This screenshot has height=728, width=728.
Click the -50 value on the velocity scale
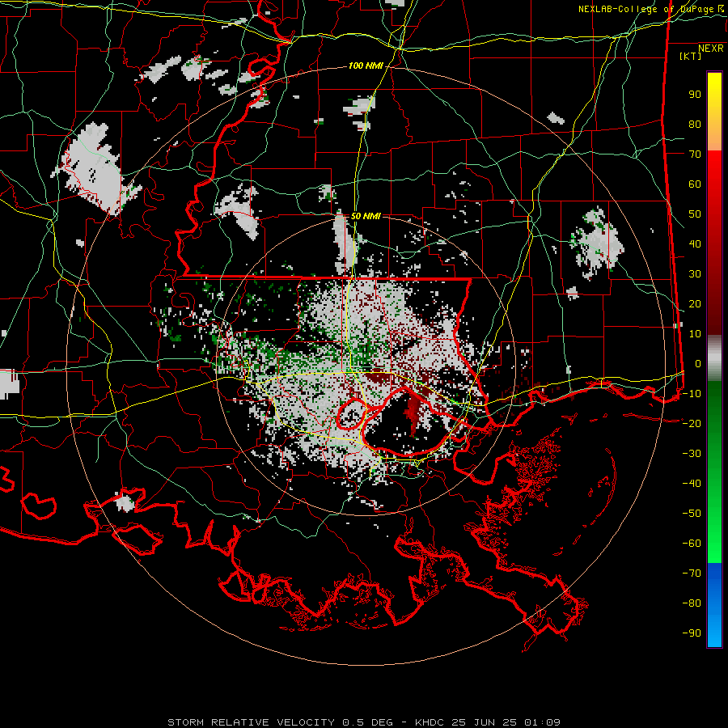point(692,514)
